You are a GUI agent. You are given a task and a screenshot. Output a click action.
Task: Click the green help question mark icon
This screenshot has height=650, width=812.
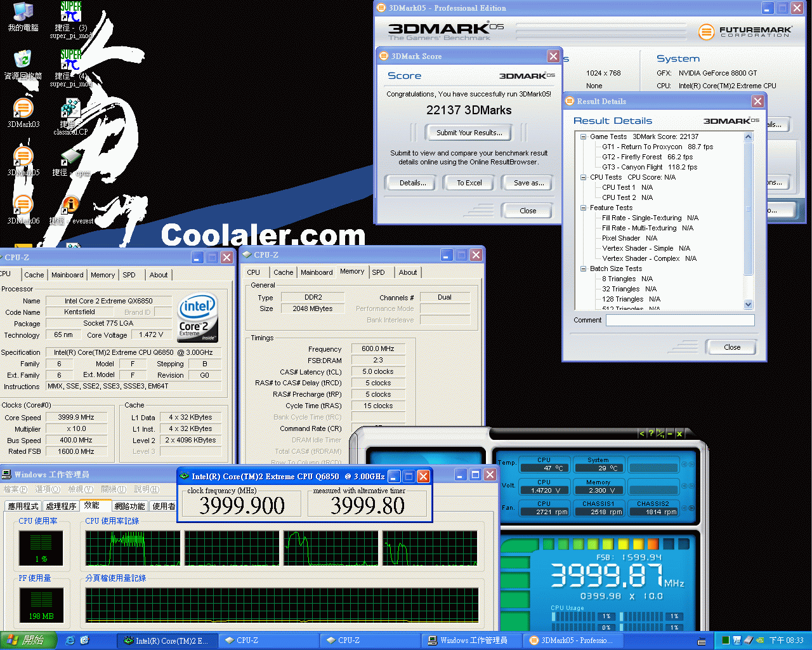pos(651,434)
